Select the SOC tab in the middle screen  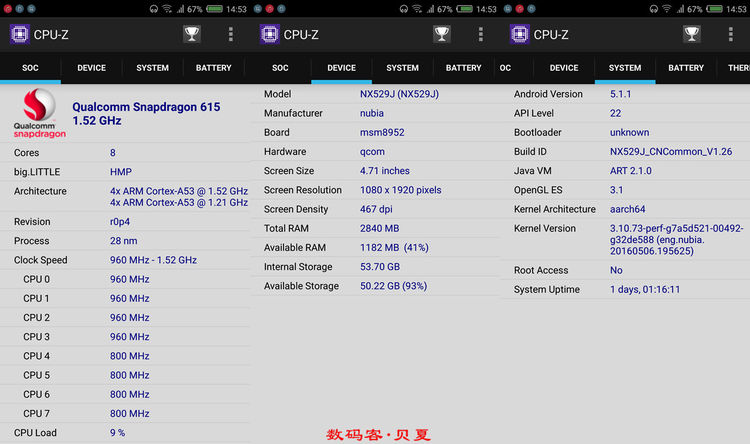tap(280, 68)
